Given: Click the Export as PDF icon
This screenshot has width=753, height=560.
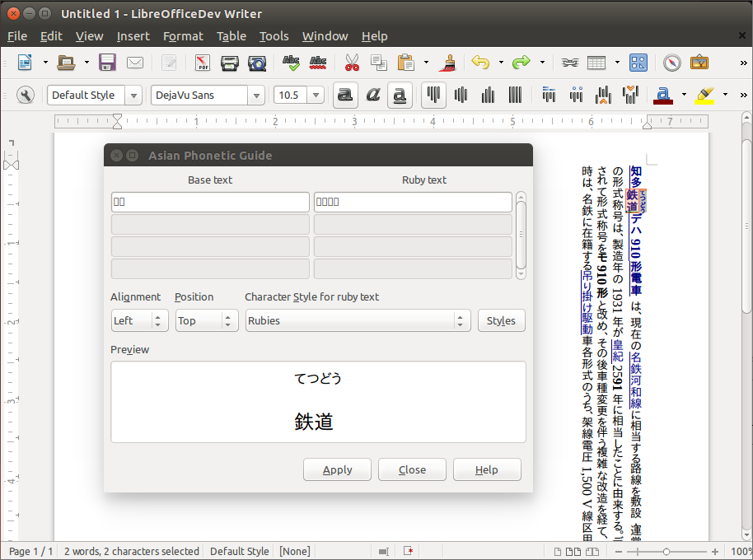Looking at the screenshot, I should (202, 63).
